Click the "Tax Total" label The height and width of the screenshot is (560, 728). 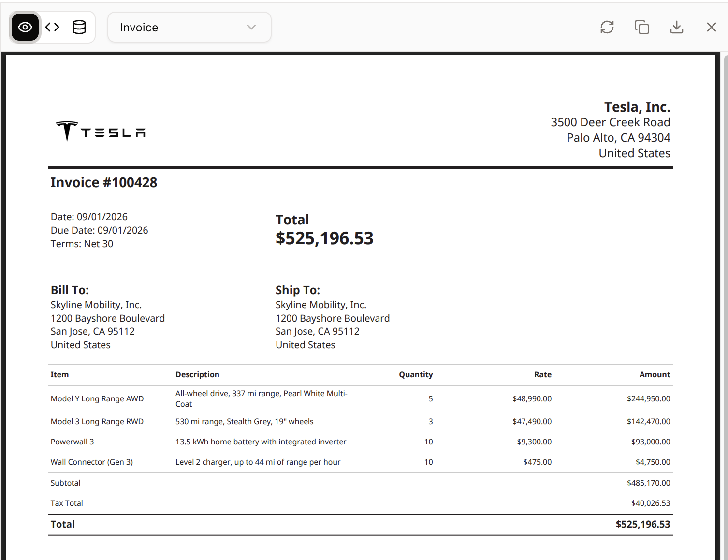point(67,503)
